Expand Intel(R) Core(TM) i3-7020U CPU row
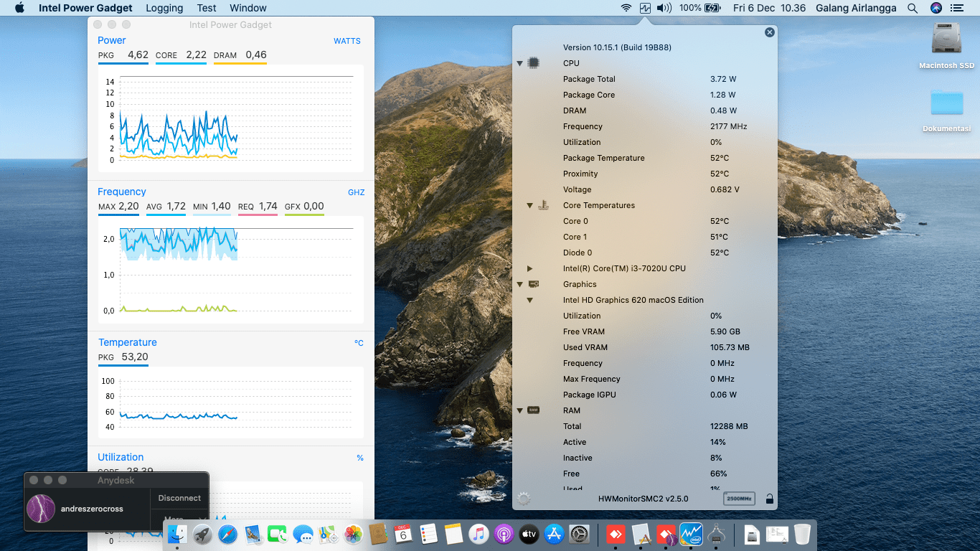 coord(530,268)
